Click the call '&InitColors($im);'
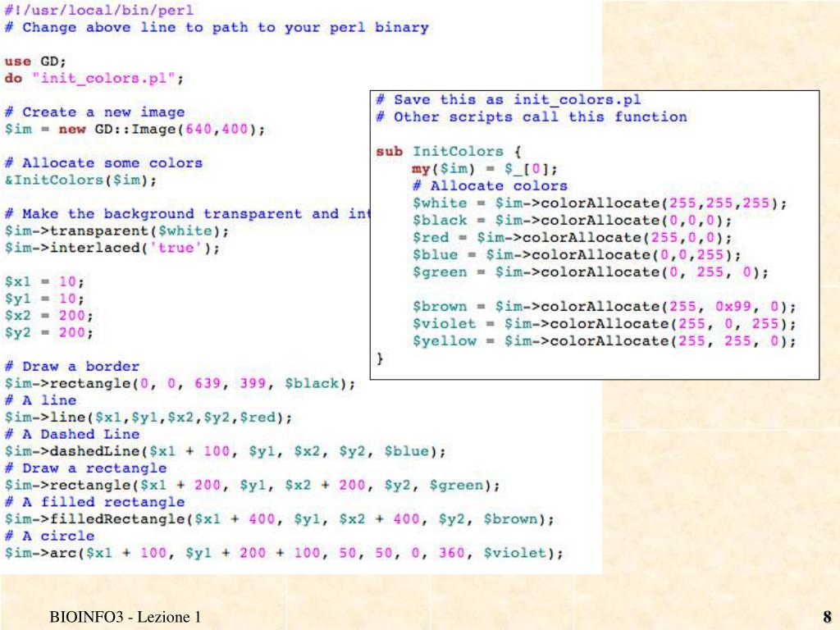 pyautogui.click(x=81, y=180)
